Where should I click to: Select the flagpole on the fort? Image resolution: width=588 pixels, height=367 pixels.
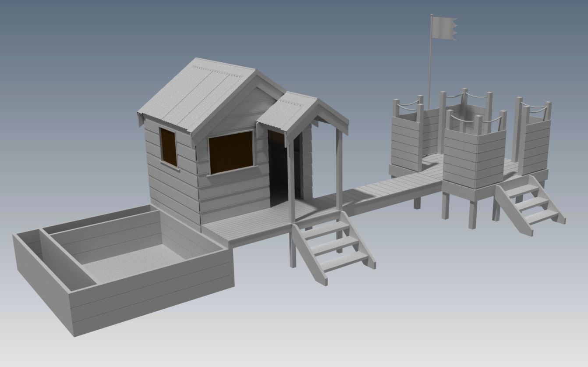pos(430,66)
